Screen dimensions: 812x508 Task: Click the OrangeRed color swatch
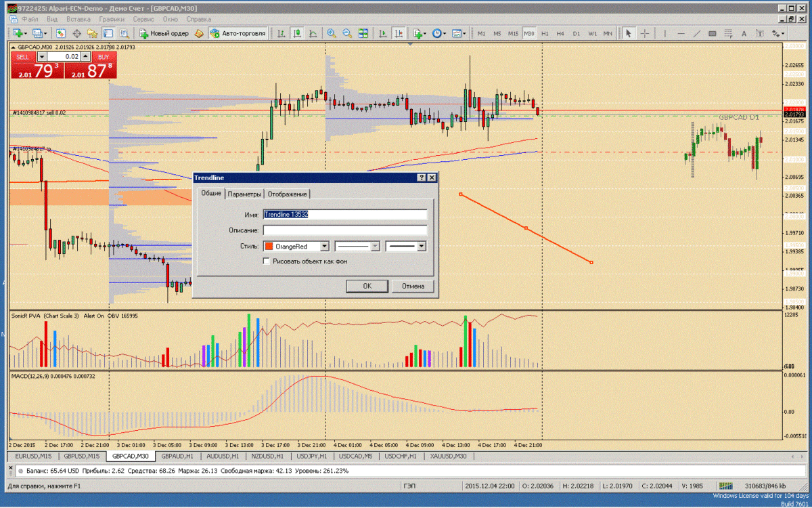(x=269, y=247)
